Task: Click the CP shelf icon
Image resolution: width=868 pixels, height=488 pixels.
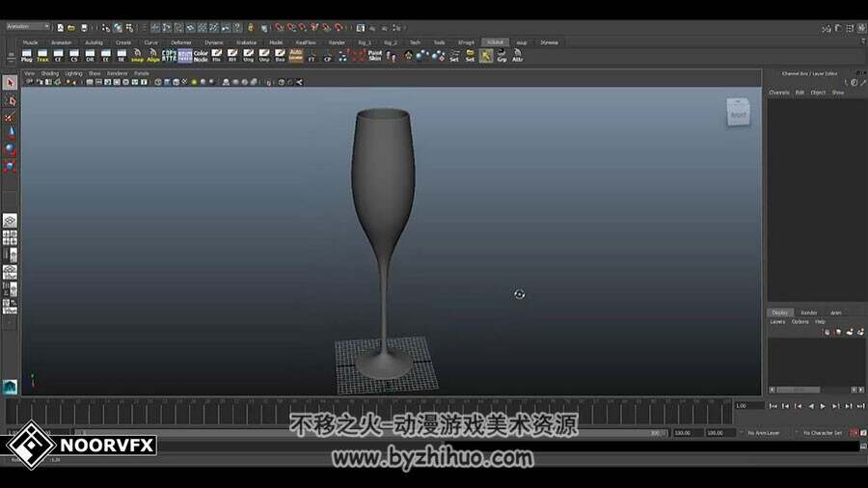Action: pyautogui.click(x=328, y=55)
